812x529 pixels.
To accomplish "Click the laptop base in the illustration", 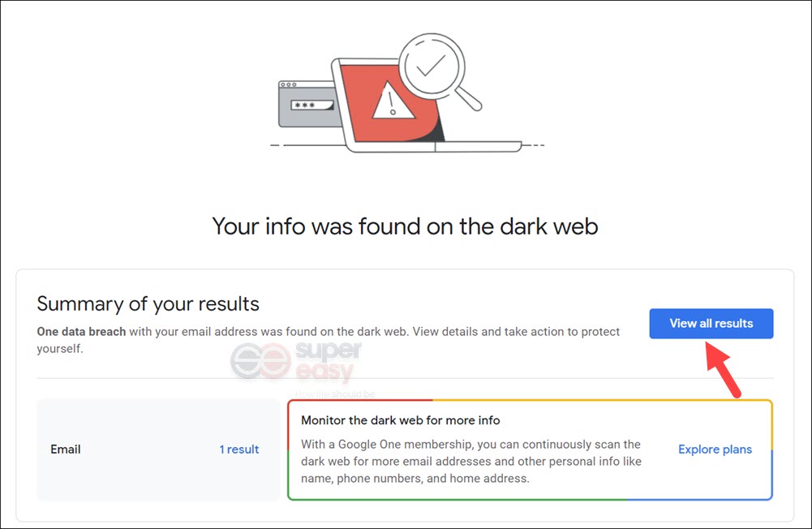I will point(434,147).
